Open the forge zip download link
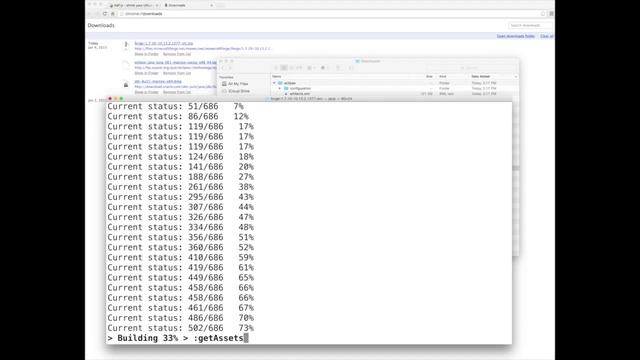Viewport: 640px width, 360px height. click(x=164, y=43)
